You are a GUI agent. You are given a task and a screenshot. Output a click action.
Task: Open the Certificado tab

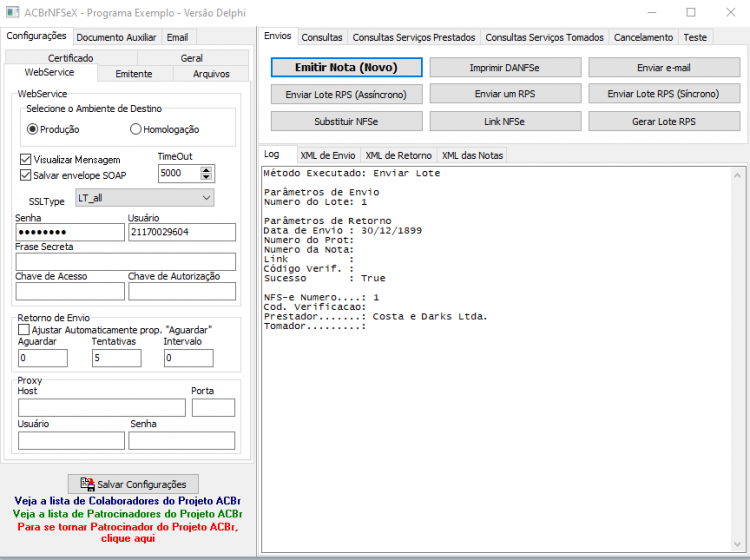(70, 58)
